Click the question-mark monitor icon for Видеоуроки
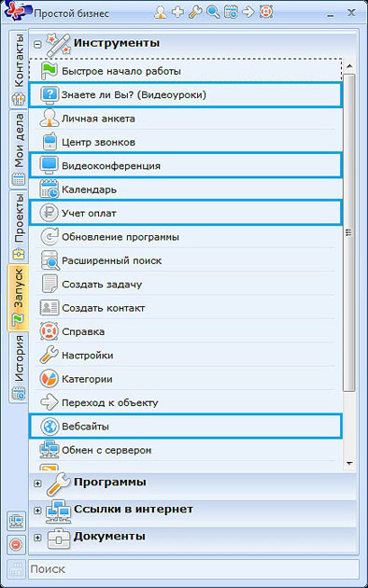 (x=50, y=95)
